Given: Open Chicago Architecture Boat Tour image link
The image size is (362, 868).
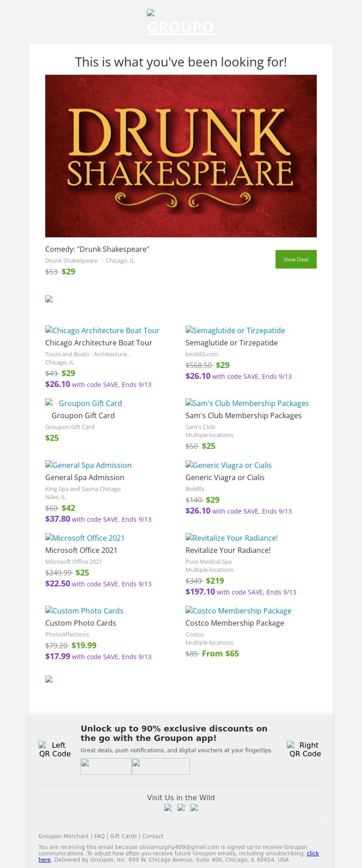Looking at the screenshot, I should pyautogui.click(x=102, y=330).
